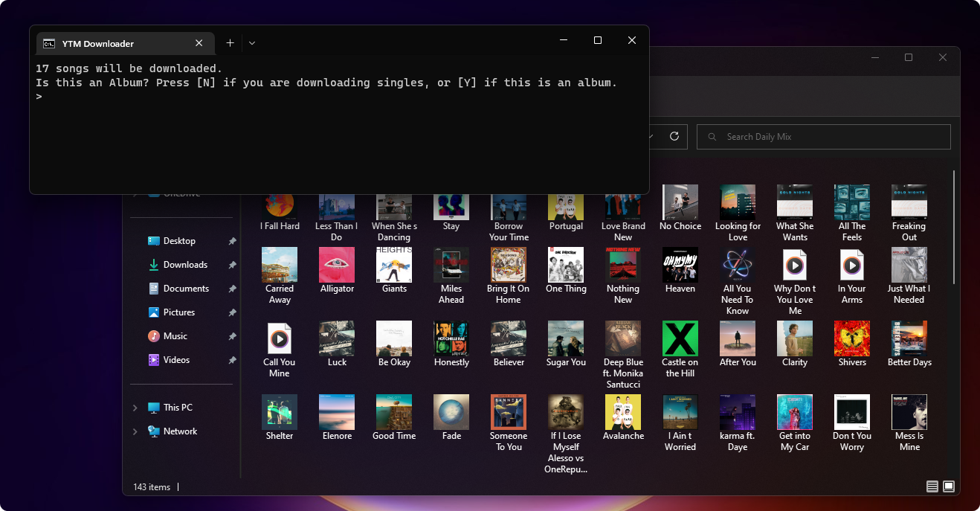Viewport: 980px width, 511px height.
Task: Select the Mess Is Mine file
Action: [x=909, y=423]
